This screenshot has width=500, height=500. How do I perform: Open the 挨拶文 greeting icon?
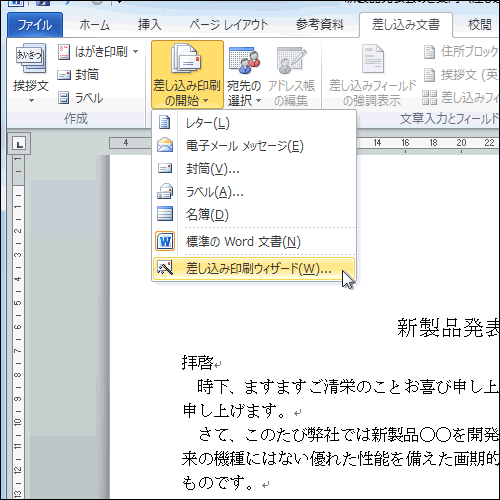coord(31,59)
